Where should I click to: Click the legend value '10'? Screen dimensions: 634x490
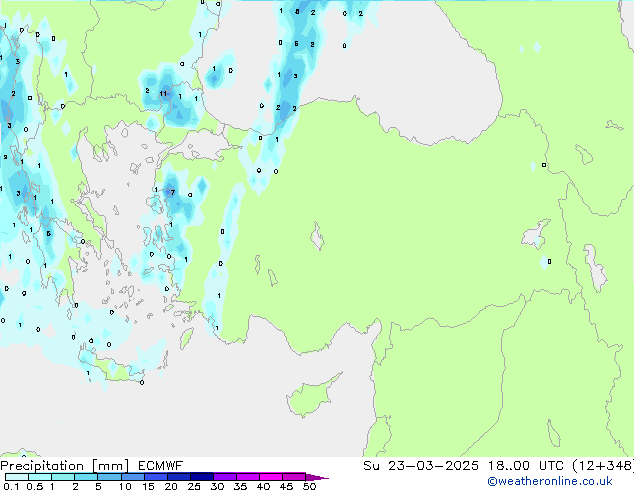coord(125,486)
